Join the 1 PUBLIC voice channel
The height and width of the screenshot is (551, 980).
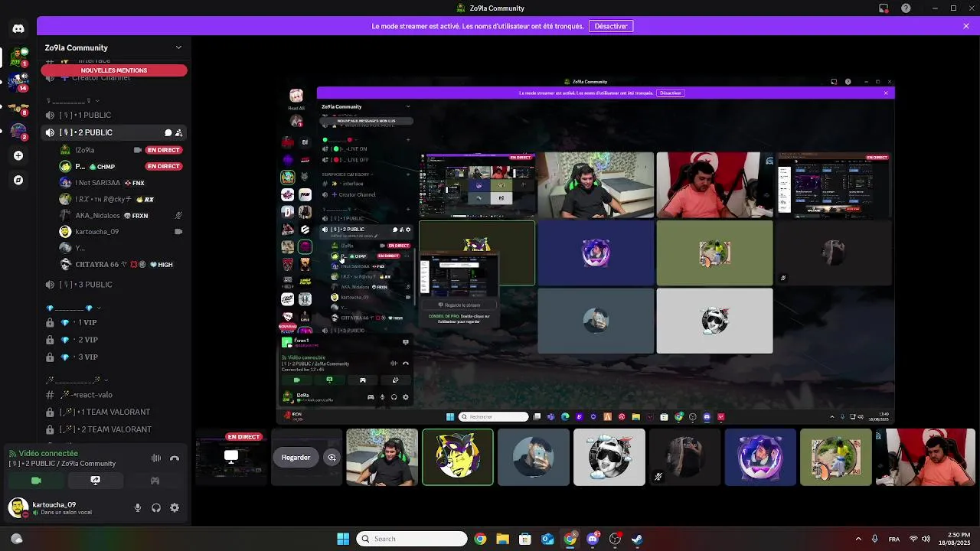114,115
